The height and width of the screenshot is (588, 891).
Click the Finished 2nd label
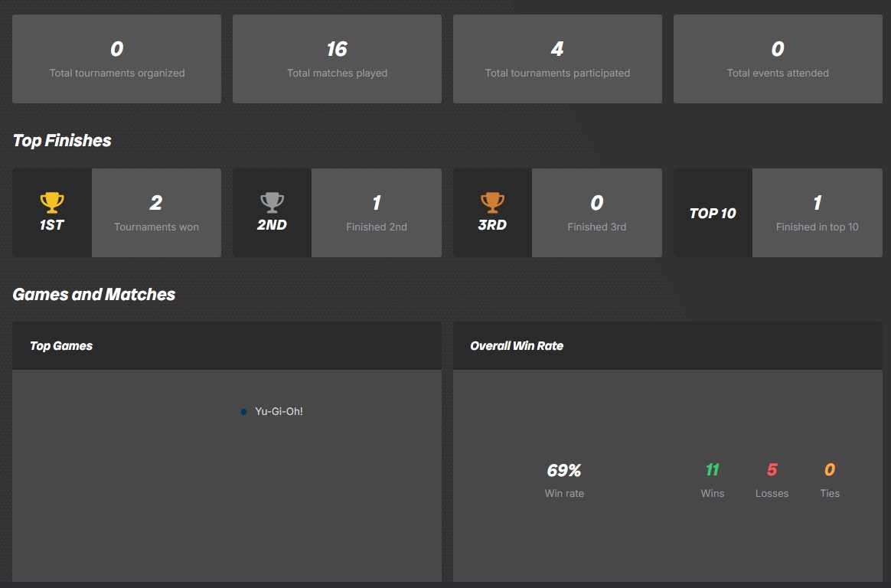click(x=376, y=227)
